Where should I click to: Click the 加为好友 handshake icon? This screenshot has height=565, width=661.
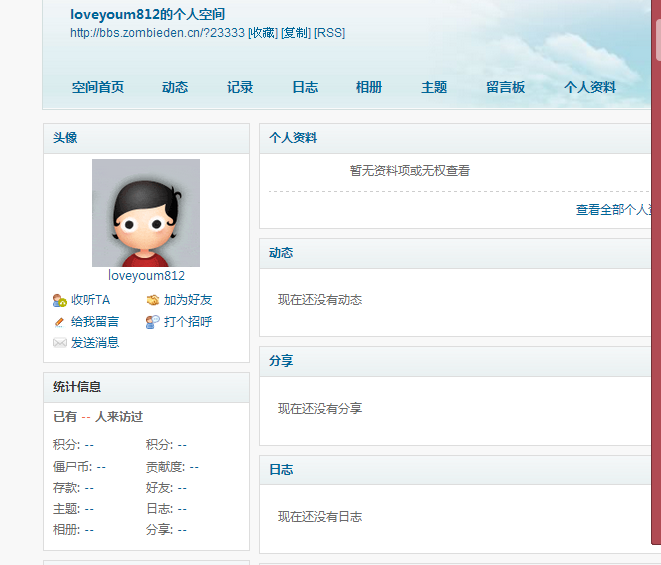pyautogui.click(x=153, y=300)
